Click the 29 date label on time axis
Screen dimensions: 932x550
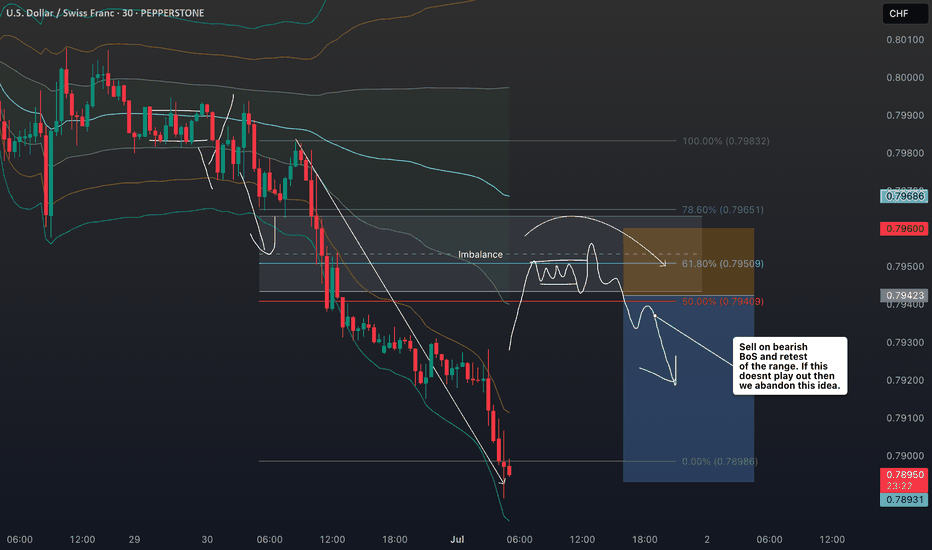(134, 539)
